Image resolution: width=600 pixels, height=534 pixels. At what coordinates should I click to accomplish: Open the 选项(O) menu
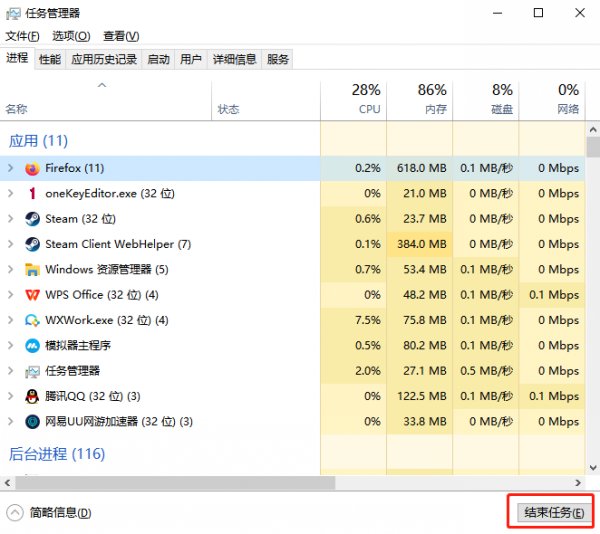pos(71,36)
